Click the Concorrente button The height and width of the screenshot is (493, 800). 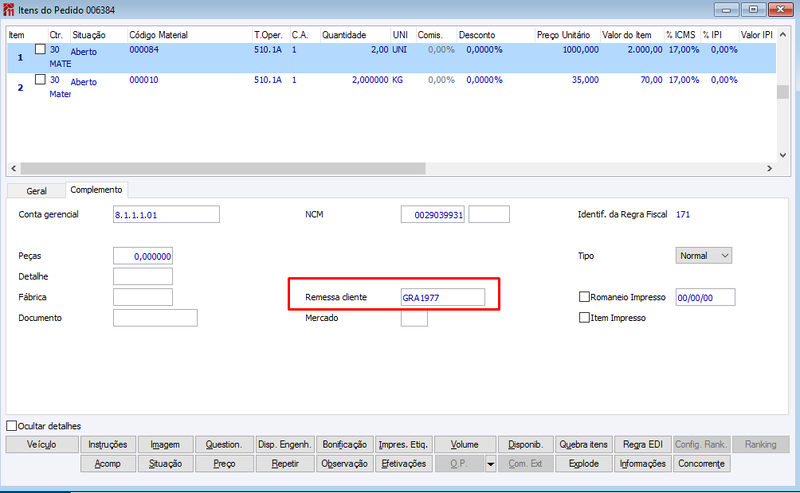pos(702,464)
